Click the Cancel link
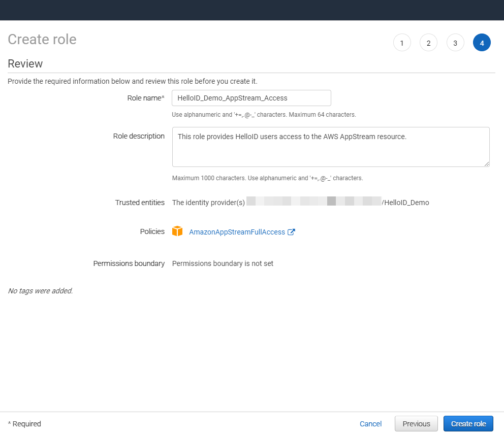 coord(370,424)
